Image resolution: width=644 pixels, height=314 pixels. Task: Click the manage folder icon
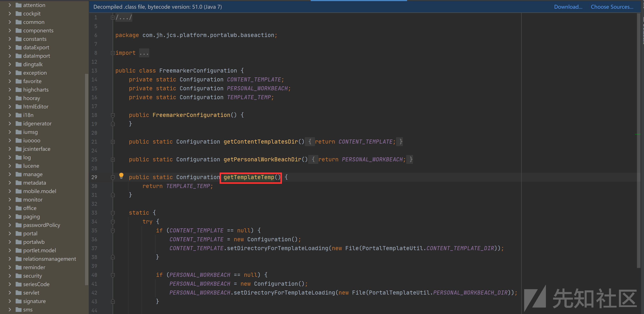point(19,174)
